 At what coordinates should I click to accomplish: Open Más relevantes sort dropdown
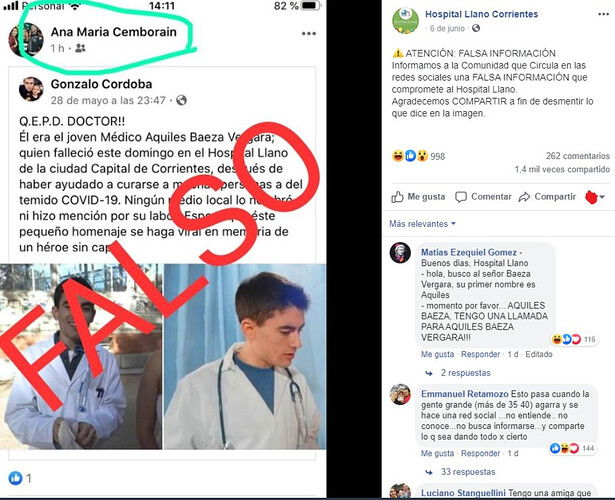[422, 224]
